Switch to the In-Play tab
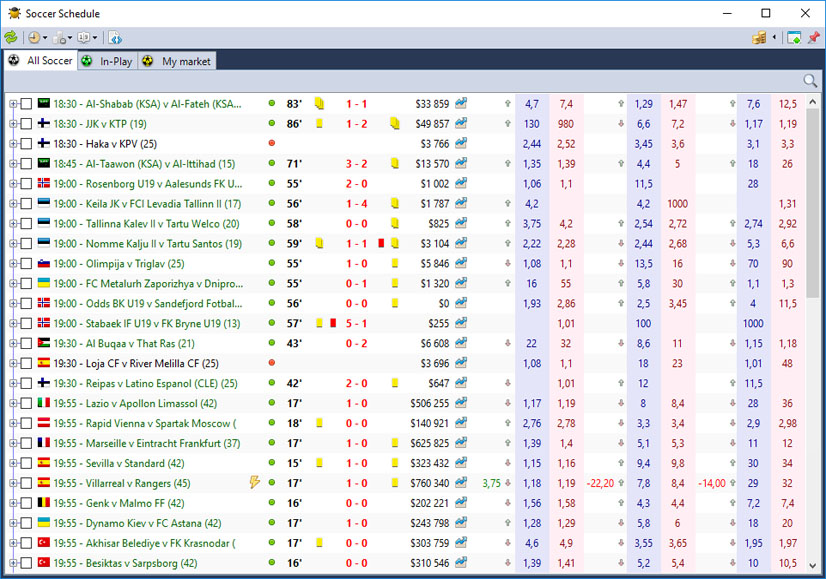This screenshot has height=579, width=826. (x=108, y=61)
